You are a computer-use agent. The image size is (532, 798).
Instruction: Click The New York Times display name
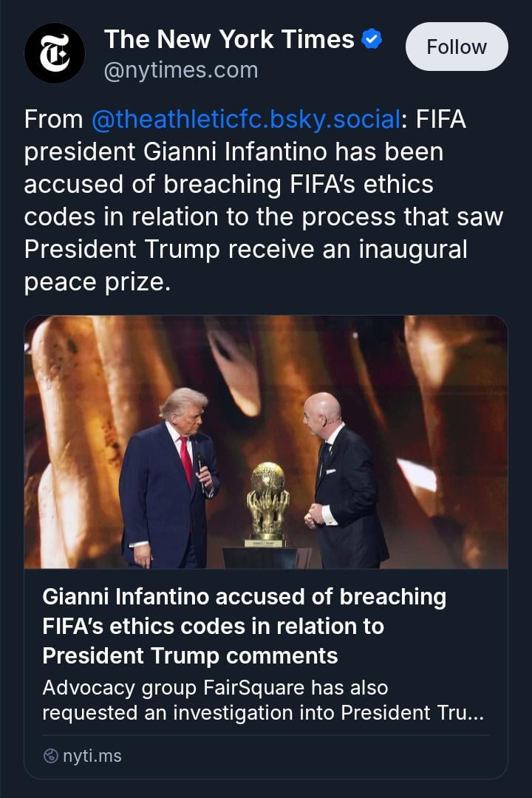(x=229, y=39)
